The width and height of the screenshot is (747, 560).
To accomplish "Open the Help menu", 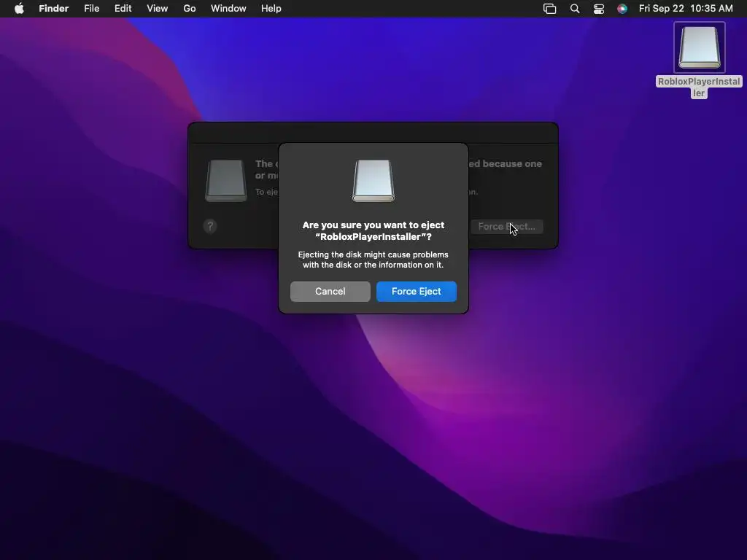I will [271, 9].
